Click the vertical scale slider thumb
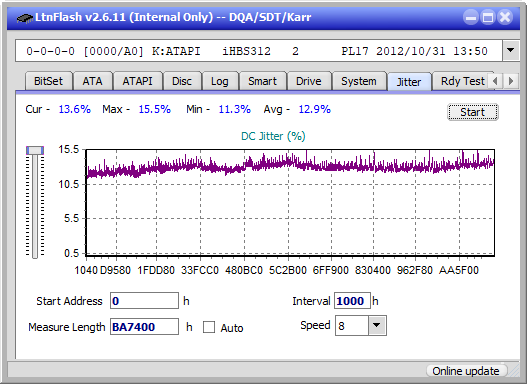Image resolution: width=527 pixels, height=384 pixels. (35, 150)
